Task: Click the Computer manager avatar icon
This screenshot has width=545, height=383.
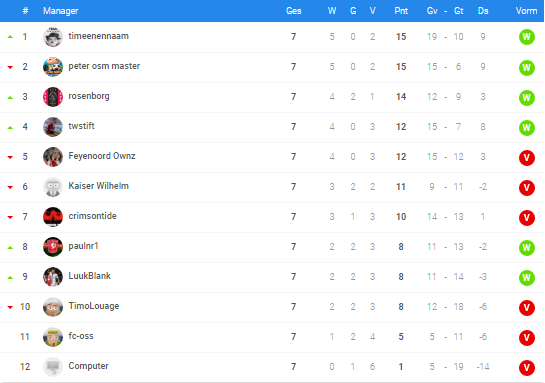Action: pyautogui.click(x=53, y=367)
